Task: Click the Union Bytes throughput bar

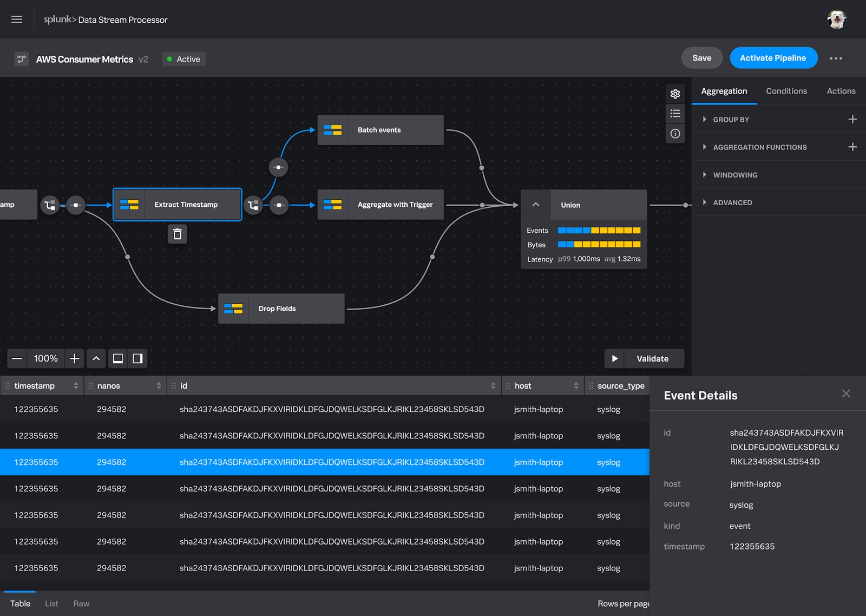Action: 599,244
